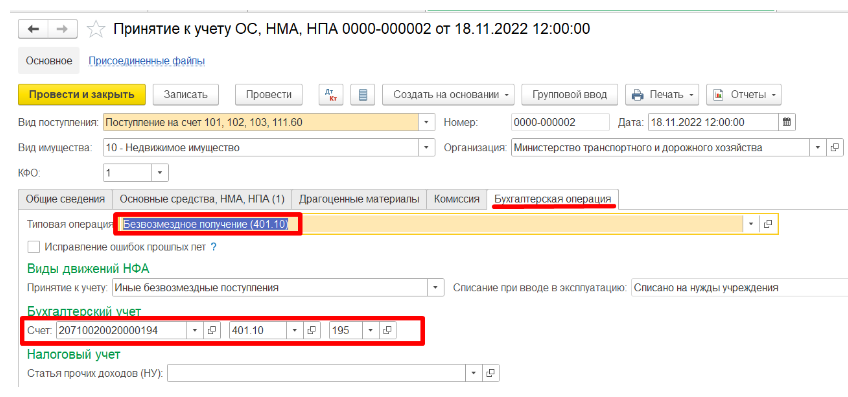
Task: Click Провести button
Action: (x=269, y=95)
